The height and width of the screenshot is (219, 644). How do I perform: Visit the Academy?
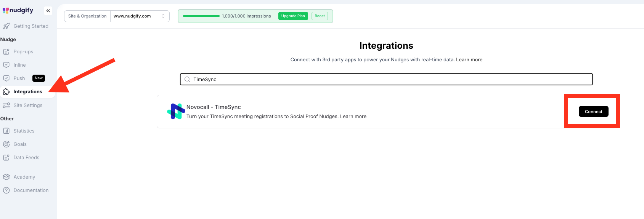pos(24,177)
